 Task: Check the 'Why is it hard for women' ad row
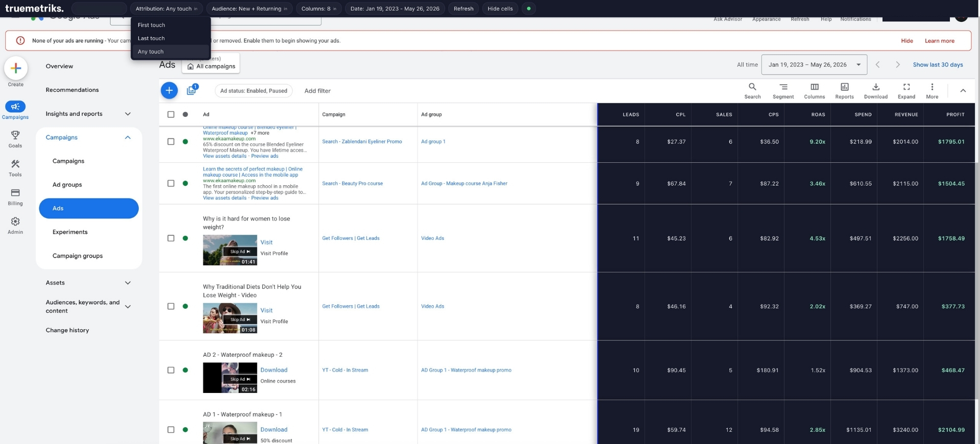[x=171, y=238]
